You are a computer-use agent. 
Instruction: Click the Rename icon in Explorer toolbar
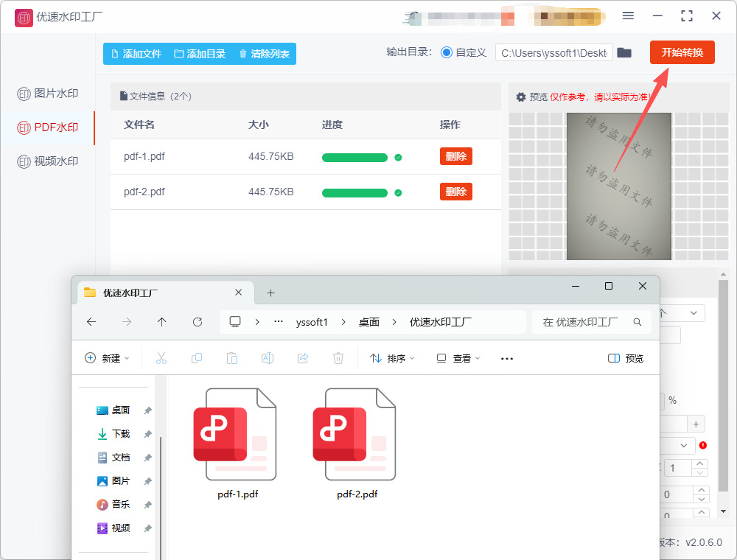coord(268,358)
